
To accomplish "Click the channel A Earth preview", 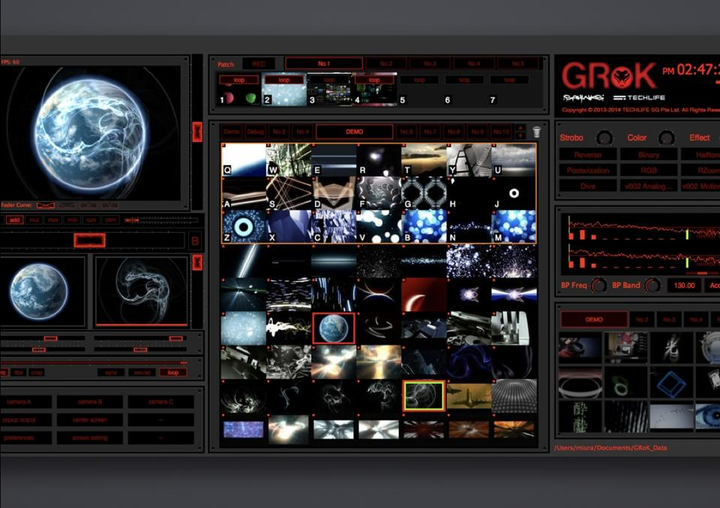I will click(x=41, y=291).
